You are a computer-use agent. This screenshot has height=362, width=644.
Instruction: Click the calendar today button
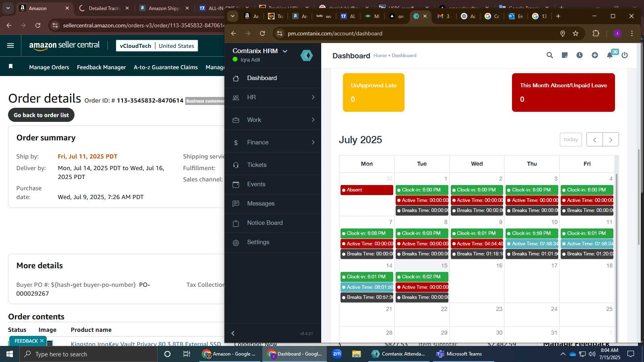[x=571, y=140]
